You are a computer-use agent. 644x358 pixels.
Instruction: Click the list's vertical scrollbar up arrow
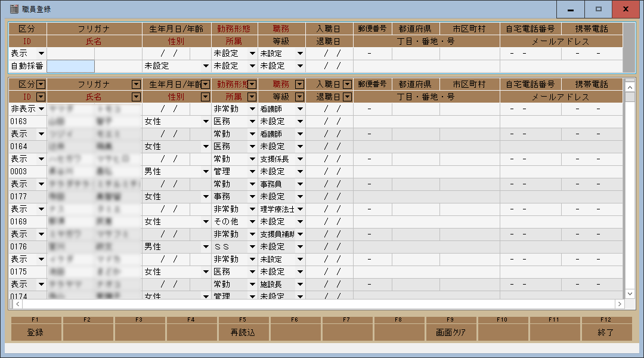tap(630, 87)
